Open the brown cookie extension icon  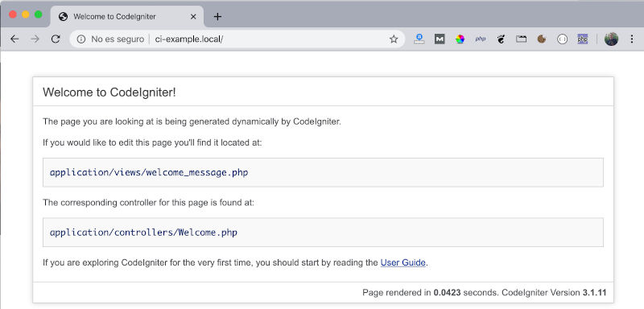click(542, 39)
